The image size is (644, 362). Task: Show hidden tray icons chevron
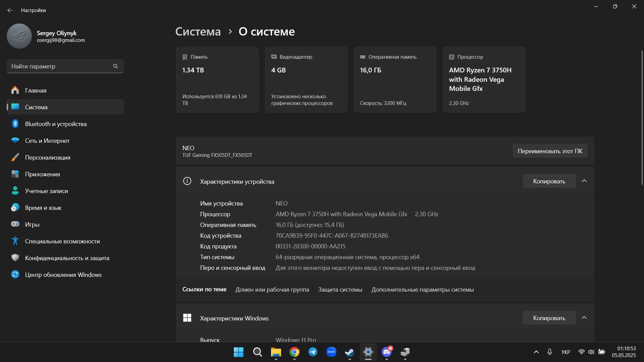click(536, 352)
